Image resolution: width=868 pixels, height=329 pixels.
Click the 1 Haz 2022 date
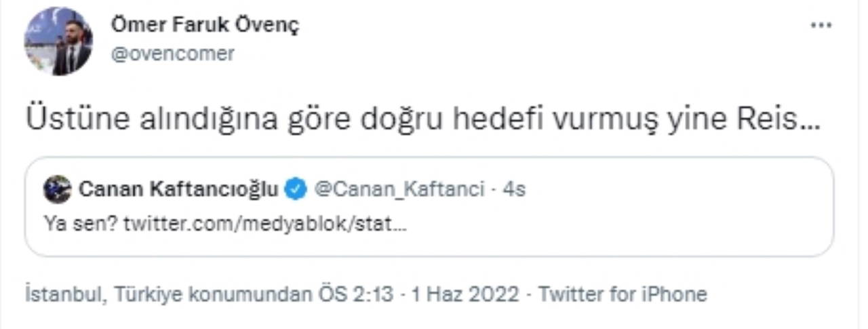467,294
